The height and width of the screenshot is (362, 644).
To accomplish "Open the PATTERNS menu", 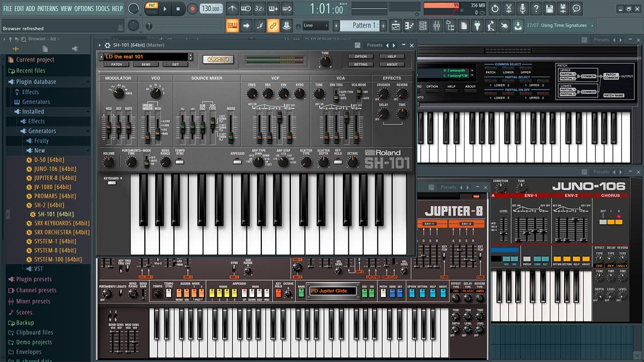I will 48,9.
